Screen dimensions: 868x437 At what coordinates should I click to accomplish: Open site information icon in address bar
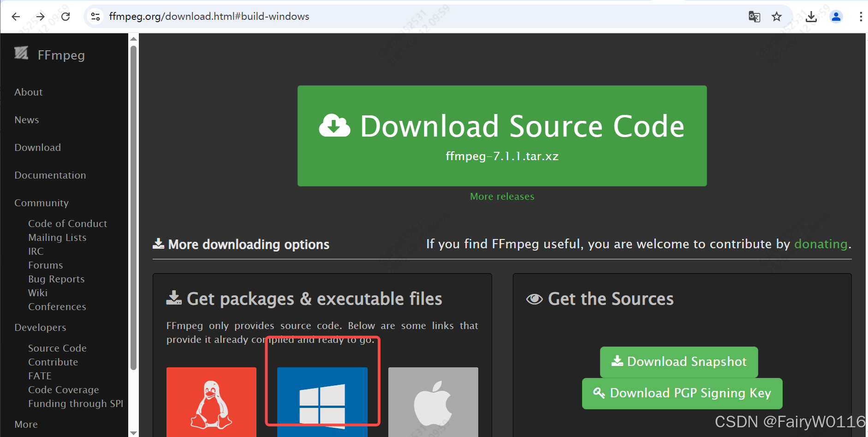click(95, 17)
